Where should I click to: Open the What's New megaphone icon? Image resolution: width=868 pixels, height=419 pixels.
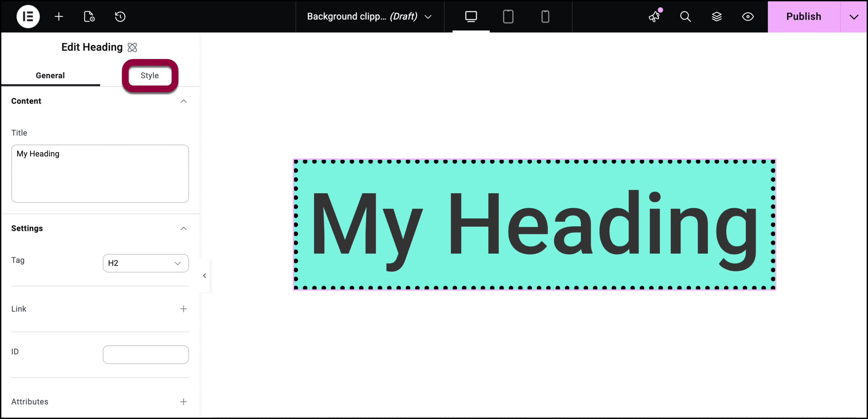pyautogui.click(x=654, y=17)
